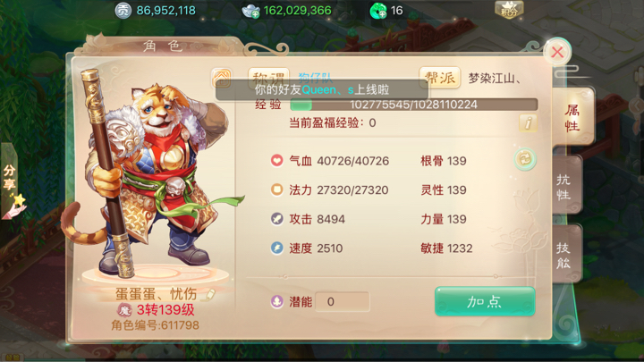644x362 pixels.
Task: Click the green 加点 button
Action: pos(485,302)
